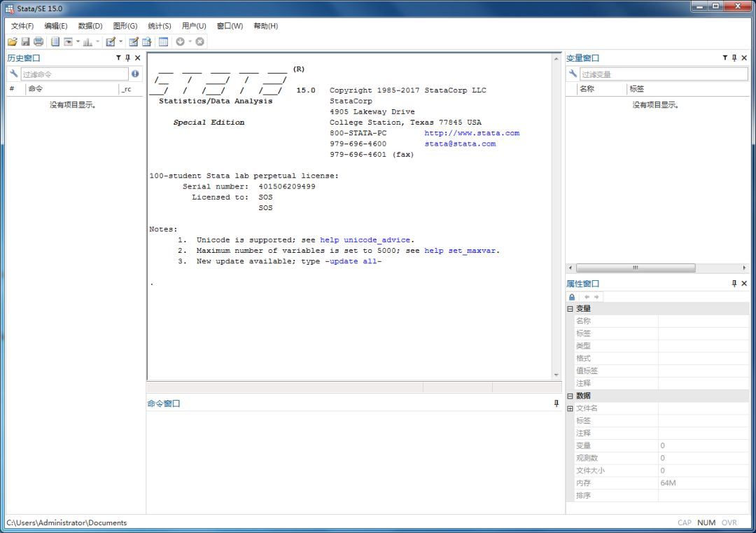Close the 属性窗口 panel

[744, 284]
